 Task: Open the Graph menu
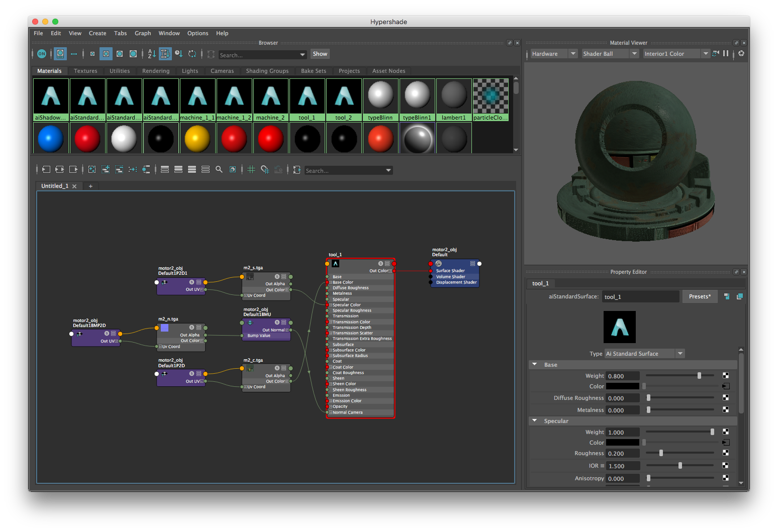pyautogui.click(x=143, y=33)
